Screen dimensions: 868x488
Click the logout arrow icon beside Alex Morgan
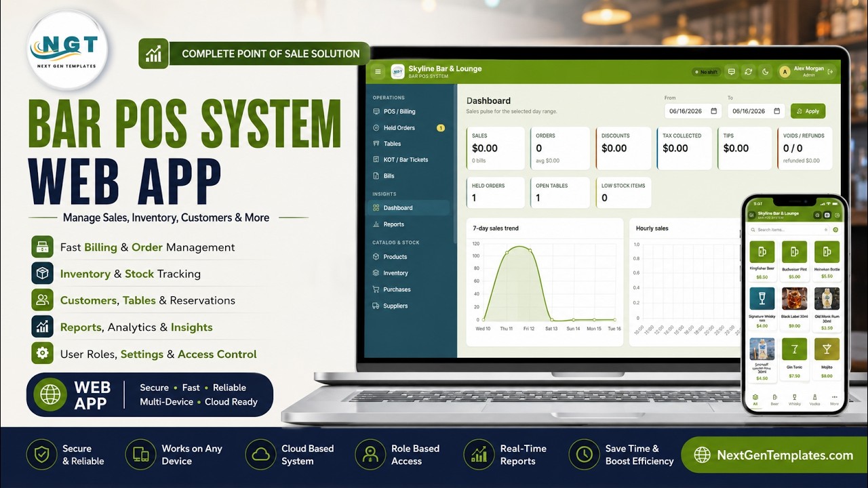click(x=830, y=72)
